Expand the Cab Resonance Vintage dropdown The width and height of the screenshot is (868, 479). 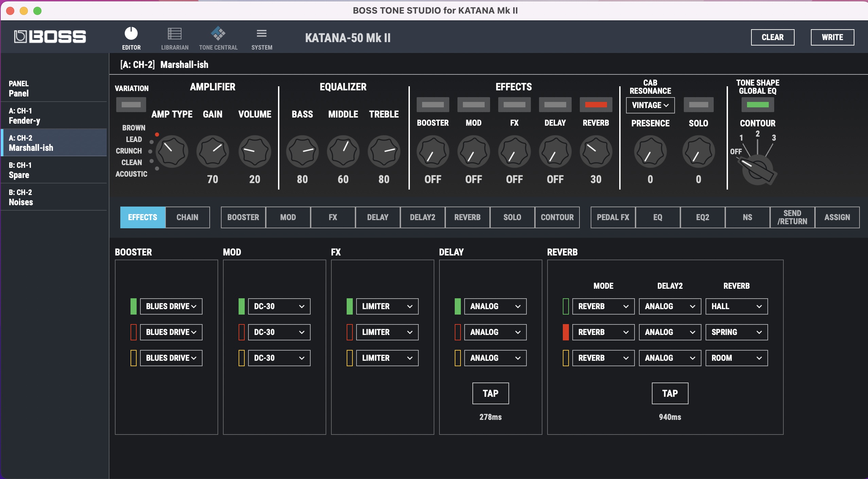point(650,105)
